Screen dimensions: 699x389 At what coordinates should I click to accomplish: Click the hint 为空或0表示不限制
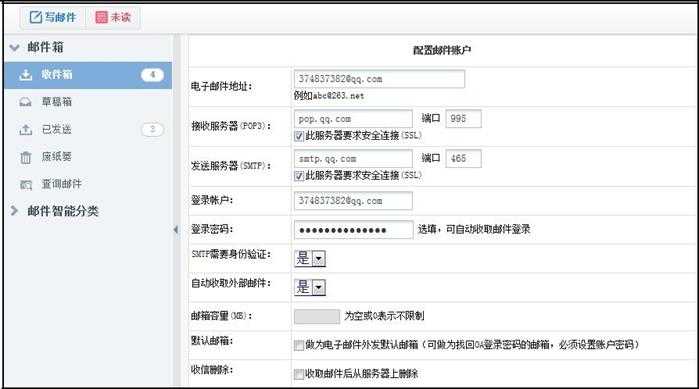click(384, 316)
